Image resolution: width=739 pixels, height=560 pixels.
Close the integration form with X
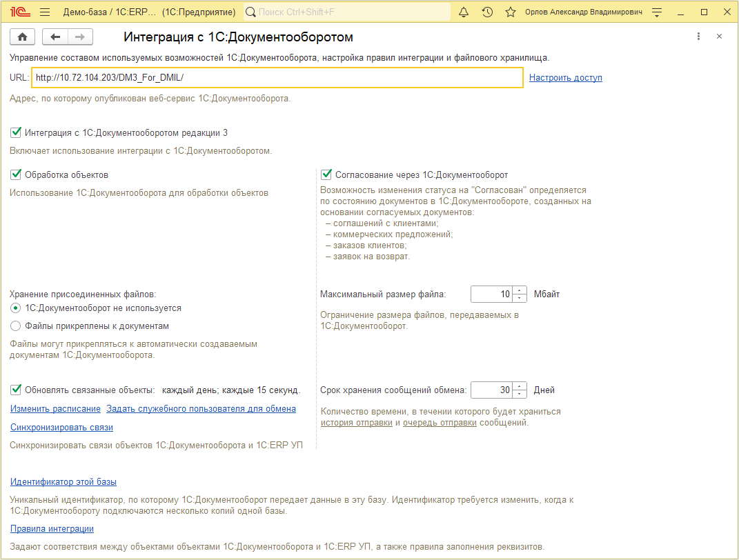point(719,37)
